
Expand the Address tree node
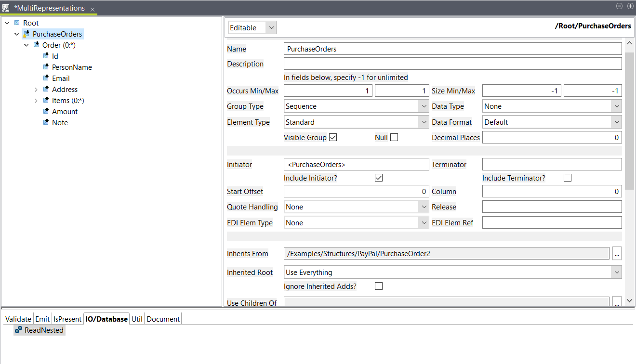(37, 89)
